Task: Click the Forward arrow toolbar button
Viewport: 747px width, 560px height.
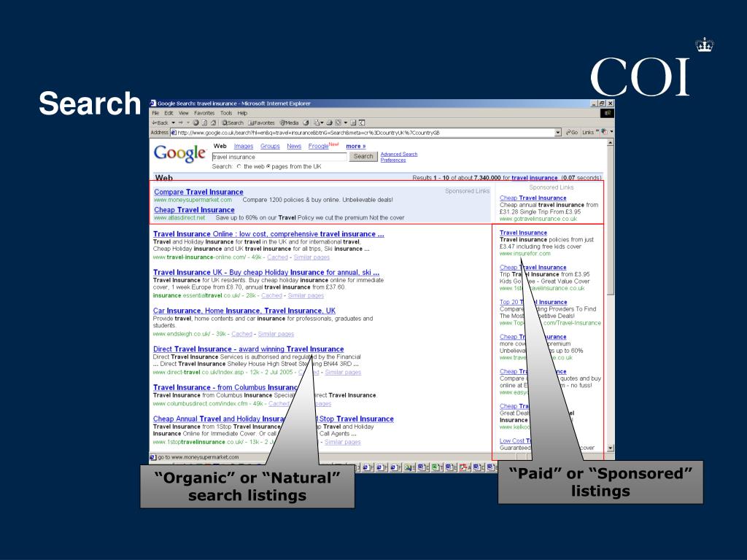Action: 181,122
